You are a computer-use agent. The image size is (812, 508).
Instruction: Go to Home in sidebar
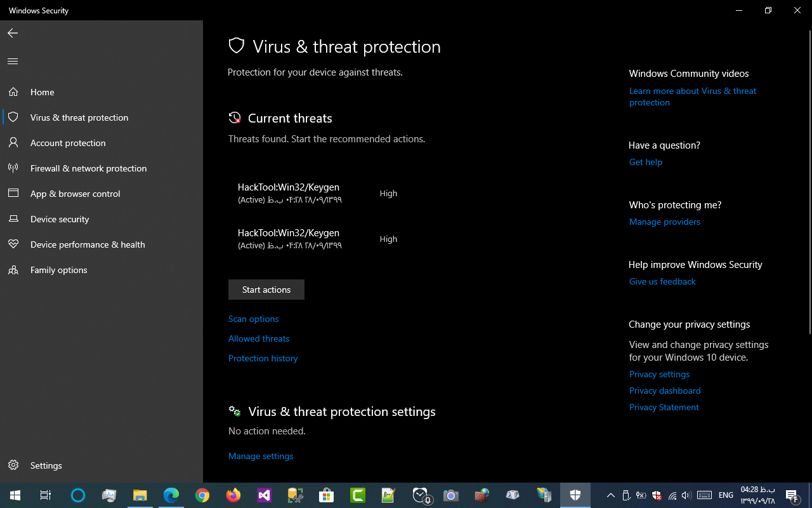101,92
